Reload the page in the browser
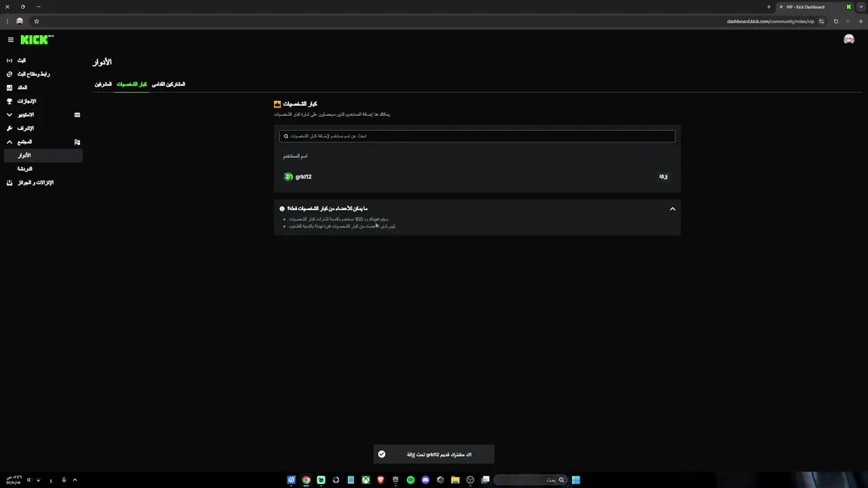This screenshot has height=488, width=868. tap(835, 21)
